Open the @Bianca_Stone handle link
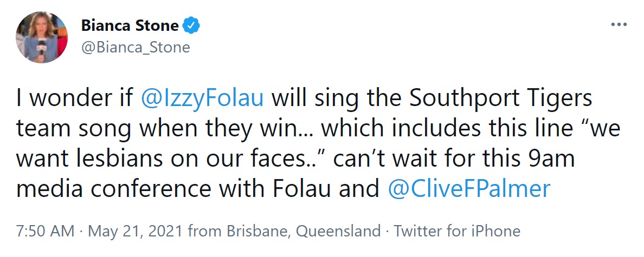644x257 pixels. click(135, 48)
